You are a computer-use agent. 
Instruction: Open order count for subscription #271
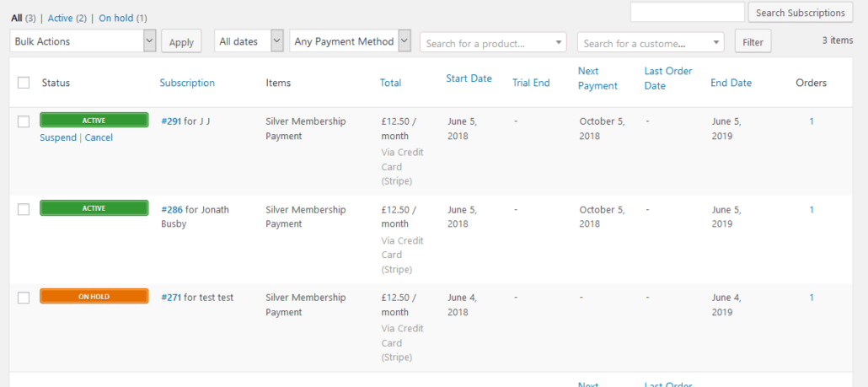coord(812,298)
